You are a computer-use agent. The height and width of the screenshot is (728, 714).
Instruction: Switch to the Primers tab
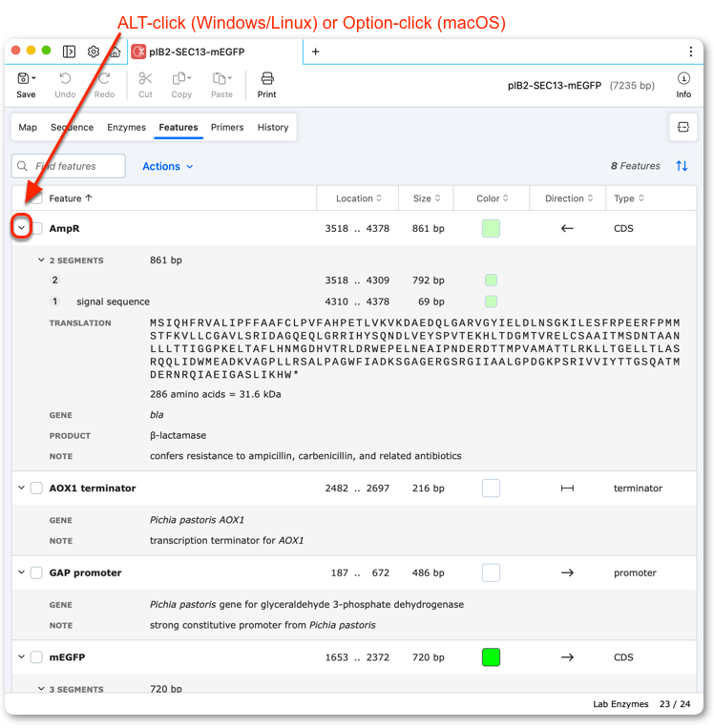(227, 127)
